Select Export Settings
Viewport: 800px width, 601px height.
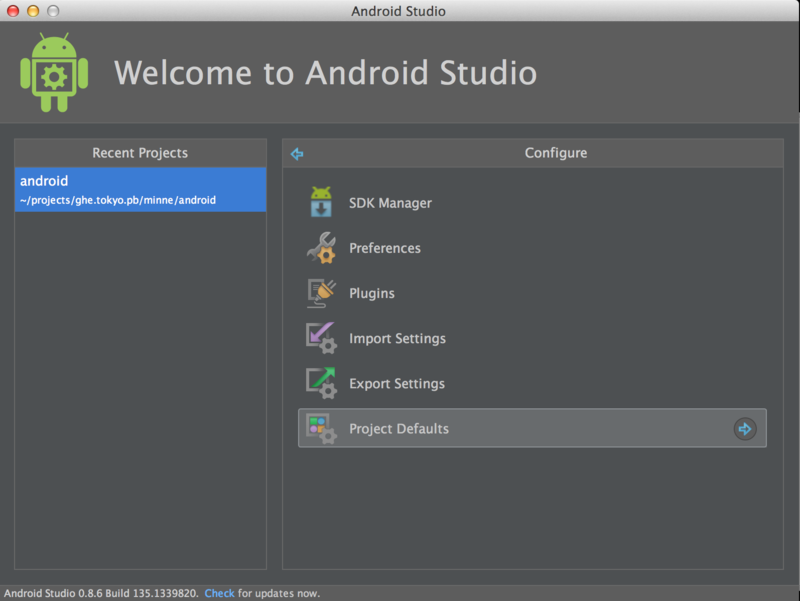pos(396,384)
